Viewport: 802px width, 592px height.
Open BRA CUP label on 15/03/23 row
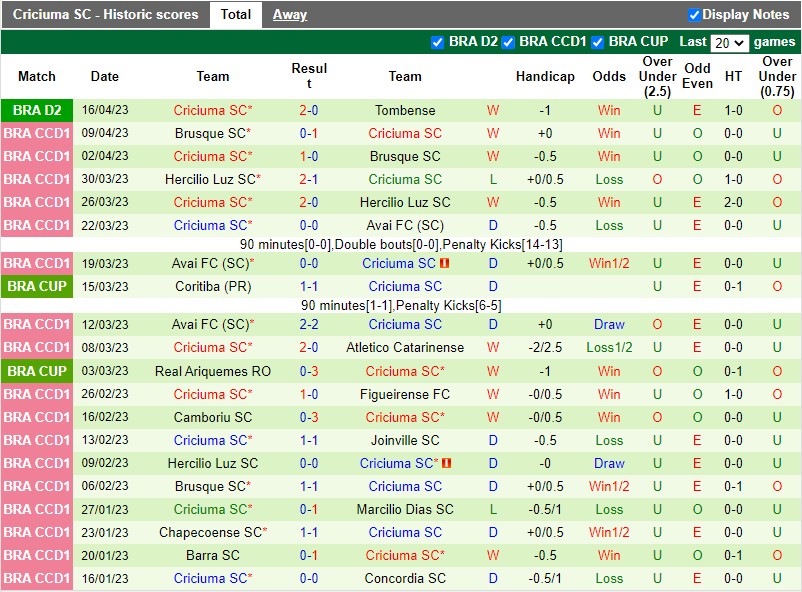[37, 287]
